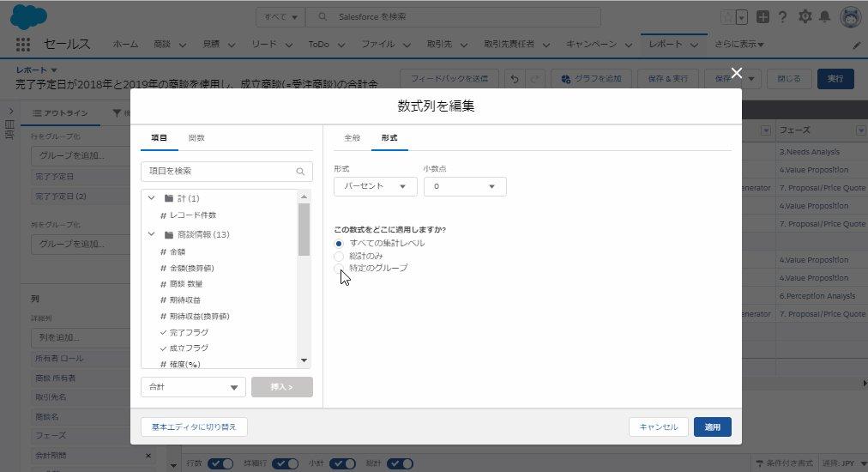This screenshot has width=868, height=472.
Task: Collapse the 商談情報 (13) folder
Action: (x=151, y=234)
